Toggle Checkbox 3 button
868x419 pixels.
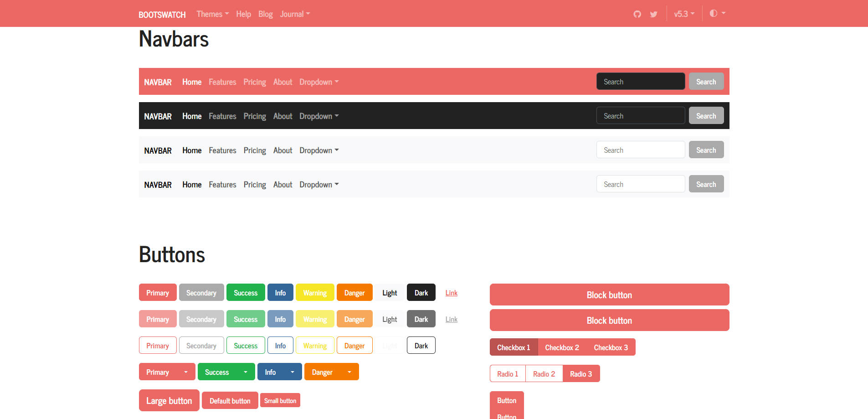(611, 347)
